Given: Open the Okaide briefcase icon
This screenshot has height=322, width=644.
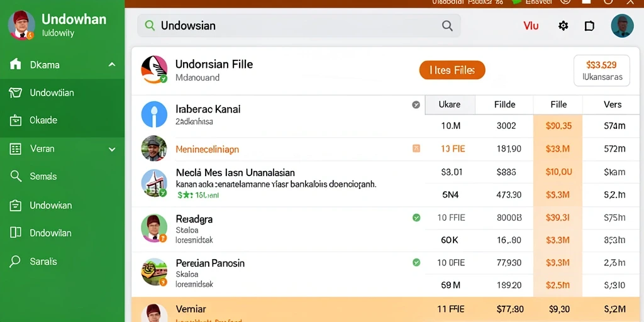Looking at the screenshot, I should tap(15, 120).
